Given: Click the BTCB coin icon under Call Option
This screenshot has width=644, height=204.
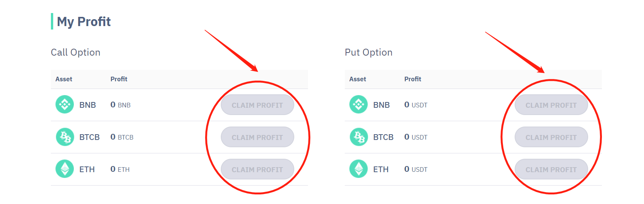Looking at the screenshot, I should click(x=65, y=137).
